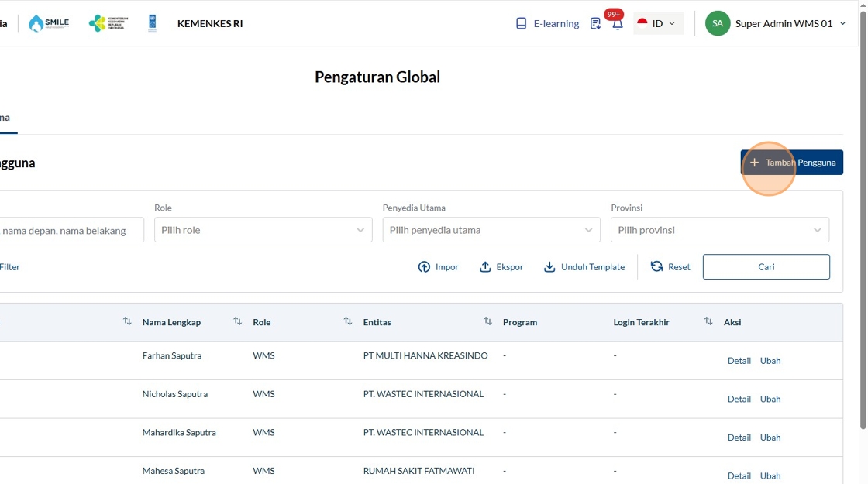Click the Impor upload icon
Image resolution: width=868 pixels, height=484 pixels.
pos(424,267)
